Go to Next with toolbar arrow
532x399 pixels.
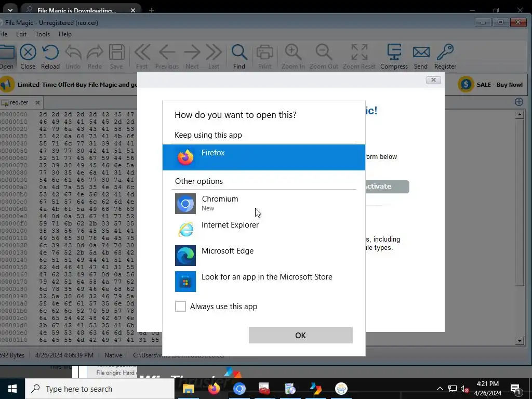point(192,57)
